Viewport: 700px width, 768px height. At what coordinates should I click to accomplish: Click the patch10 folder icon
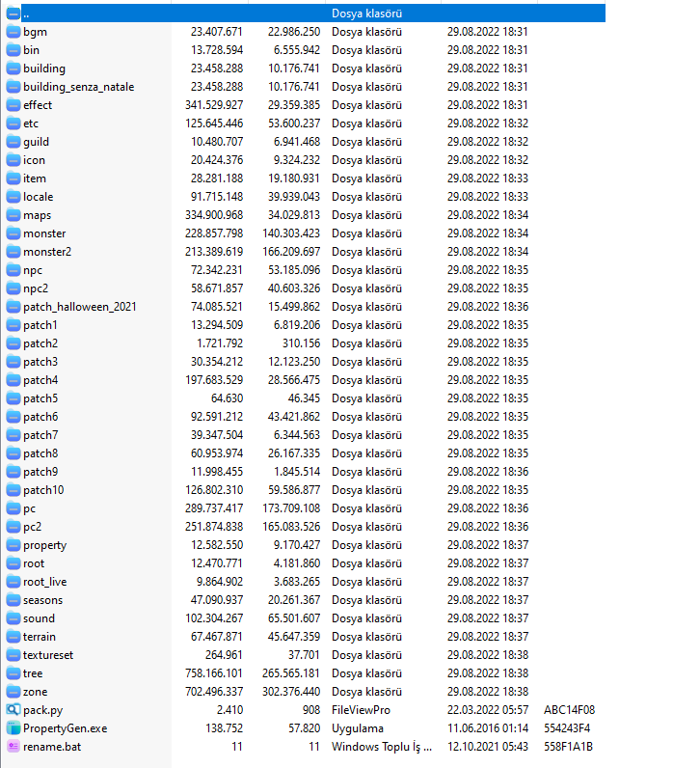point(13,490)
